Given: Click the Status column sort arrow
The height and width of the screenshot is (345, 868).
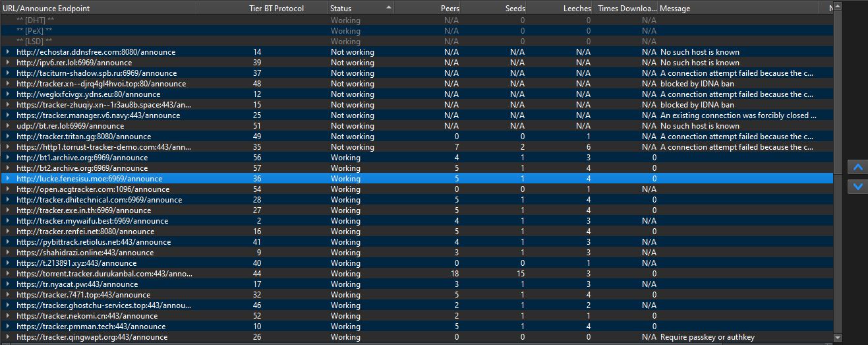Looking at the screenshot, I should [389, 8].
